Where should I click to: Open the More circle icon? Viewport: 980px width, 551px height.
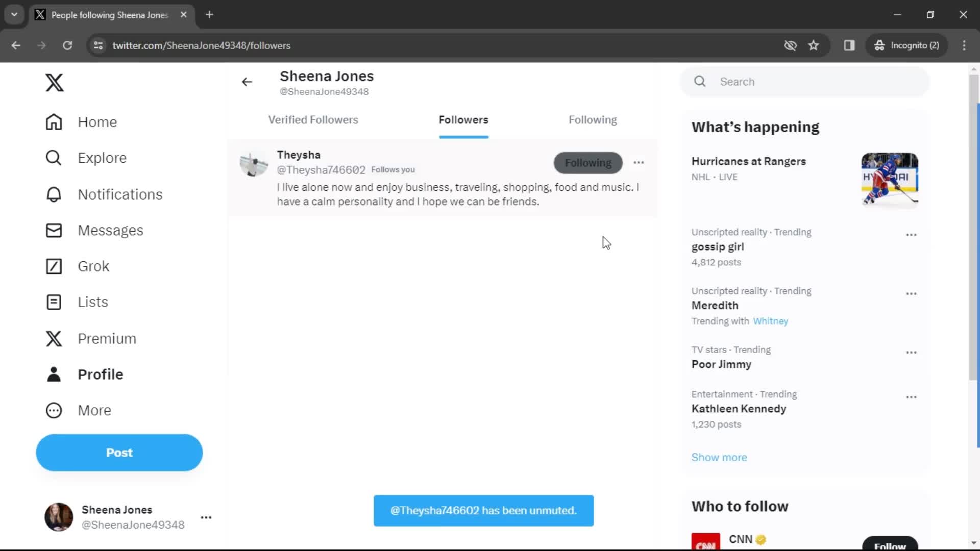54,410
